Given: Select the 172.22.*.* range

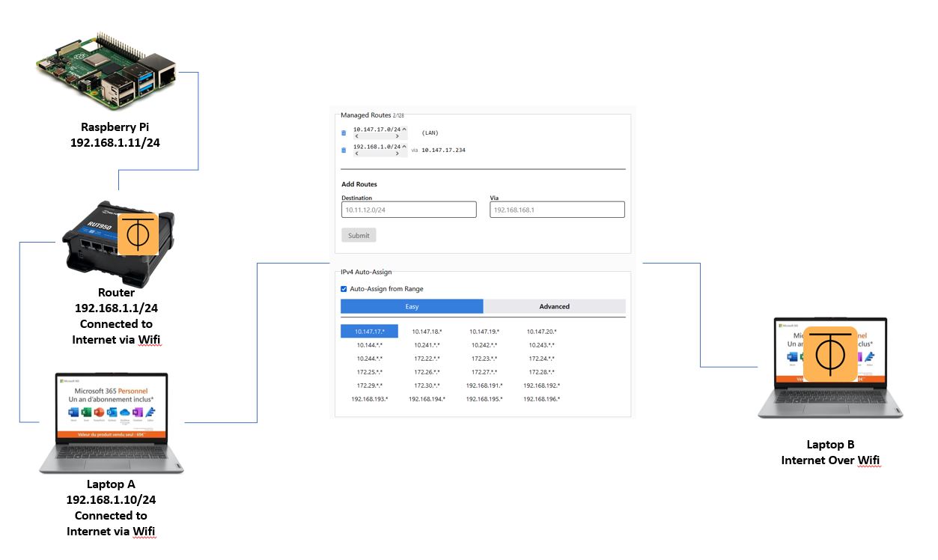Looking at the screenshot, I should pyautogui.click(x=427, y=359).
